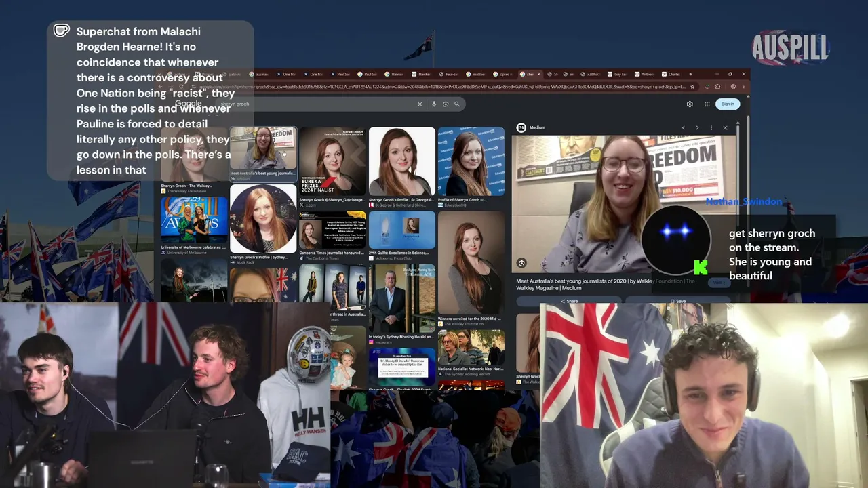This screenshot has width=868, height=488.
Task: Switch to the 'Anthony' browser tab
Action: tap(645, 74)
